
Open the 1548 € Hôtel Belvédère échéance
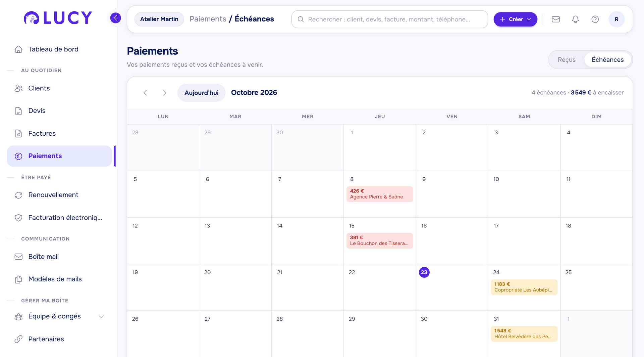[x=524, y=334]
